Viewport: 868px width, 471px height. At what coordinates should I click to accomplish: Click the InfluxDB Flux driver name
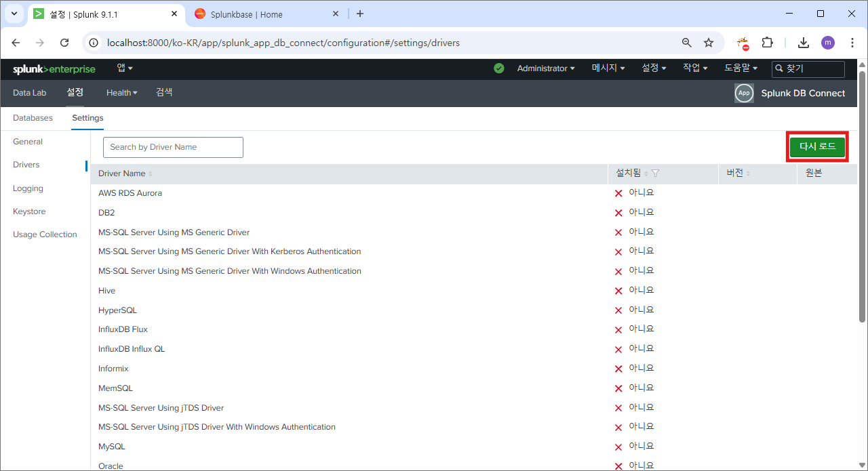123,329
